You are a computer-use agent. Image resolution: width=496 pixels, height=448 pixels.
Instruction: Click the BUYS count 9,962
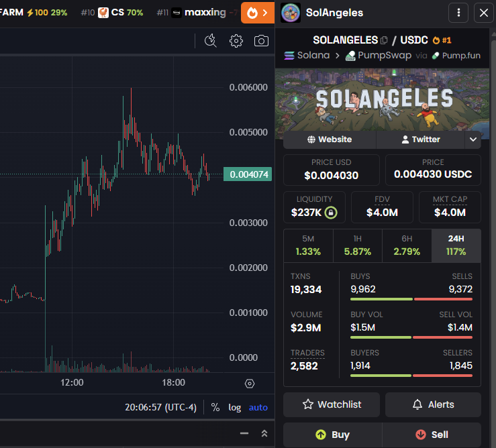pyautogui.click(x=363, y=289)
